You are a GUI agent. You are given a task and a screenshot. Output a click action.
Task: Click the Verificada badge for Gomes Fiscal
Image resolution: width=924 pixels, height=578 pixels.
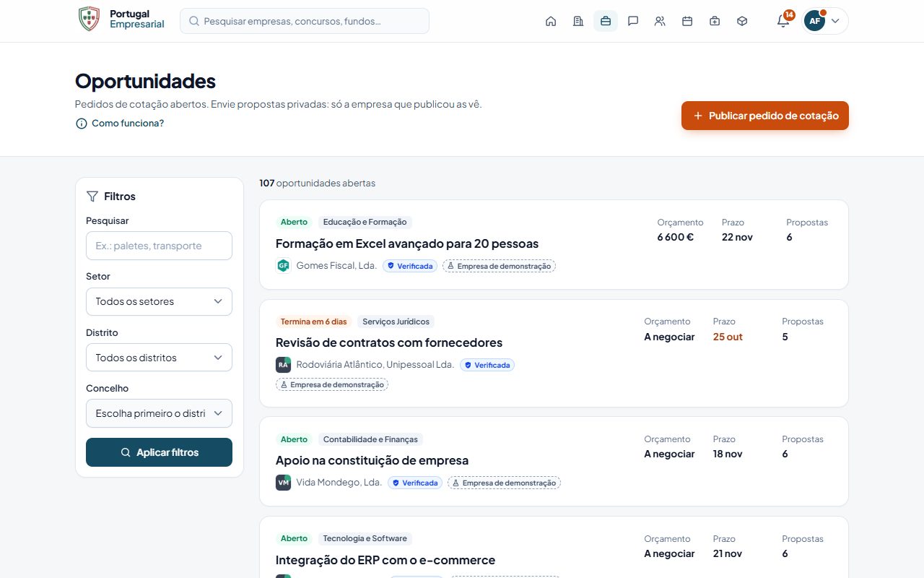pyautogui.click(x=410, y=266)
